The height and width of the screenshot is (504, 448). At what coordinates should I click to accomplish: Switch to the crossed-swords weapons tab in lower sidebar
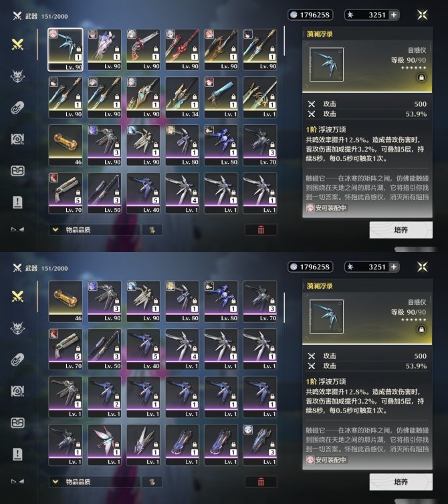(x=17, y=296)
